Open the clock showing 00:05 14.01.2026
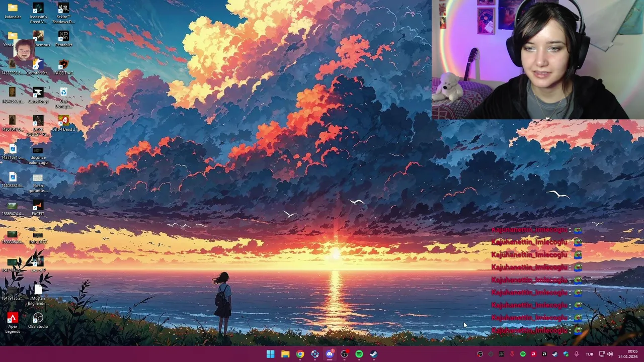 click(628, 354)
